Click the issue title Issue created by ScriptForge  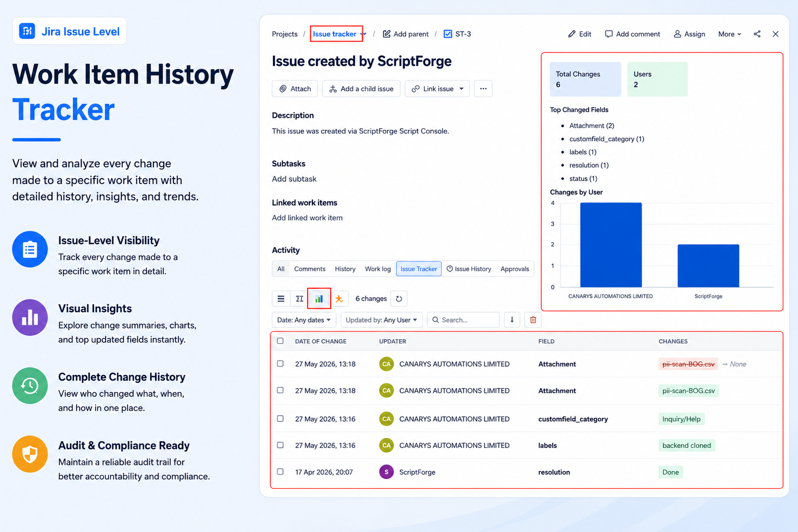coord(361,61)
